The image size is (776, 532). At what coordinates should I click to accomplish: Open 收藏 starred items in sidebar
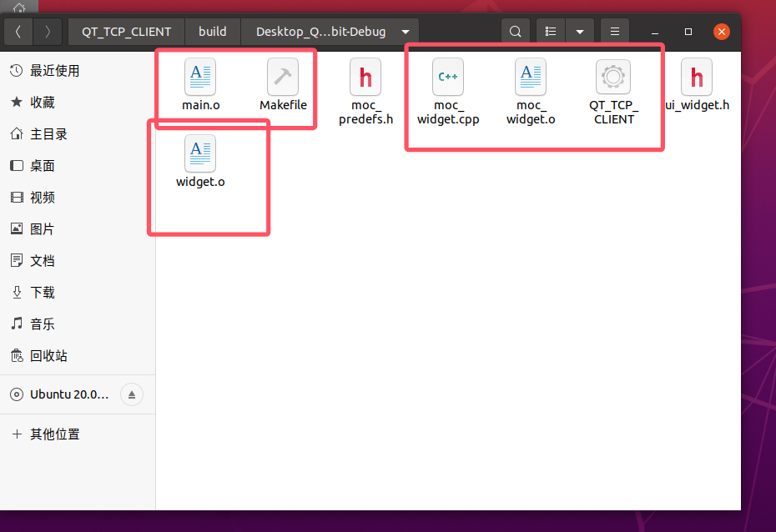pyautogui.click(x=78, y=103)
